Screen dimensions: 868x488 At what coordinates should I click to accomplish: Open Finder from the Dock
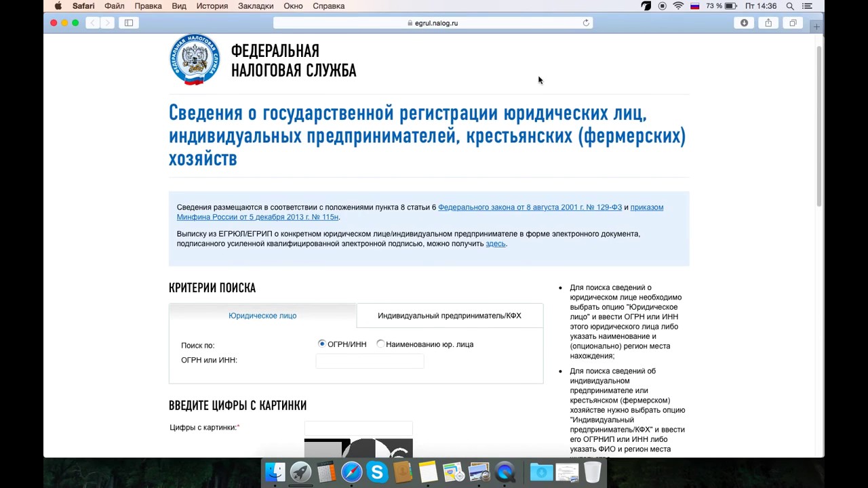coord(275,472)
